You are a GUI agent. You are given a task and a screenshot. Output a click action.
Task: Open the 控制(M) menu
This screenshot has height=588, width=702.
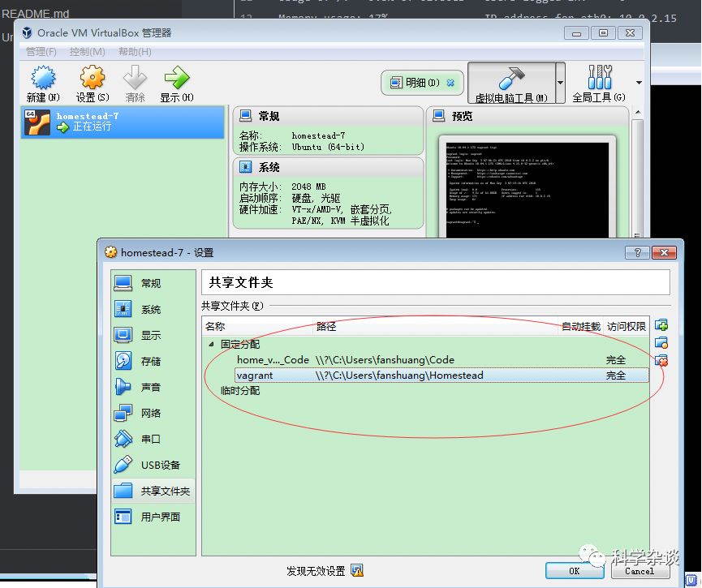point(88,52)
